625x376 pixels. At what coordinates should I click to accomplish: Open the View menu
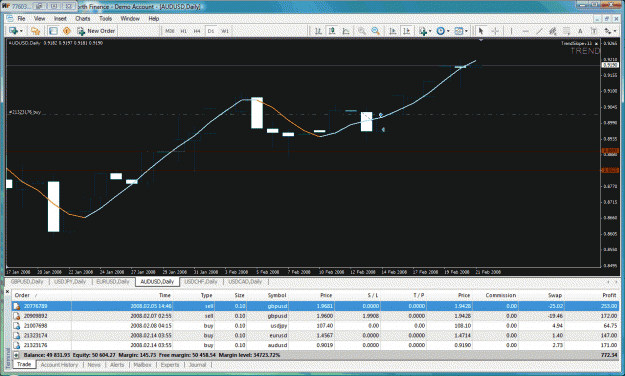click(39, 18)
